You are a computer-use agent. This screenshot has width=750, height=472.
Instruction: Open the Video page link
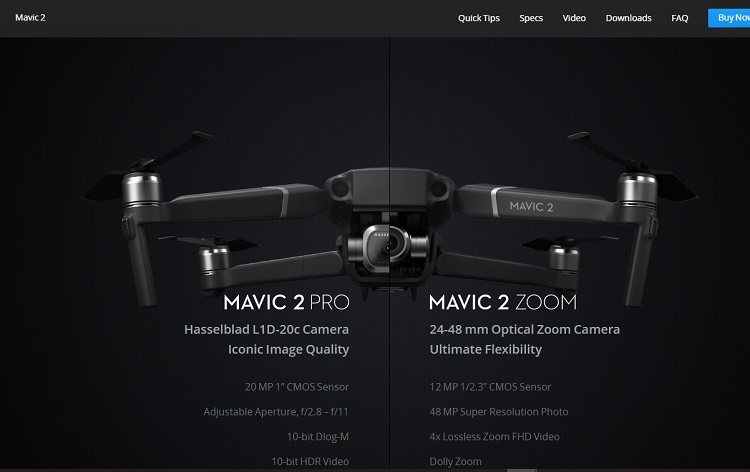pos(574,18)
